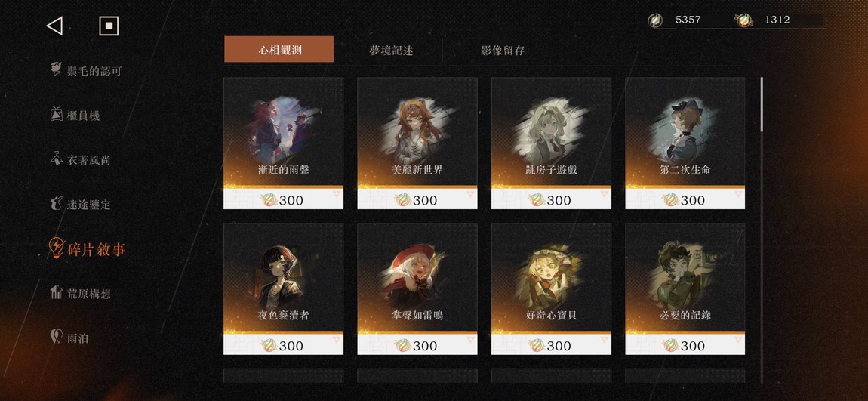868x401 pixels.
Task: Select 碎片敘事 sidebar category
Action: click(x=88, y=248)
